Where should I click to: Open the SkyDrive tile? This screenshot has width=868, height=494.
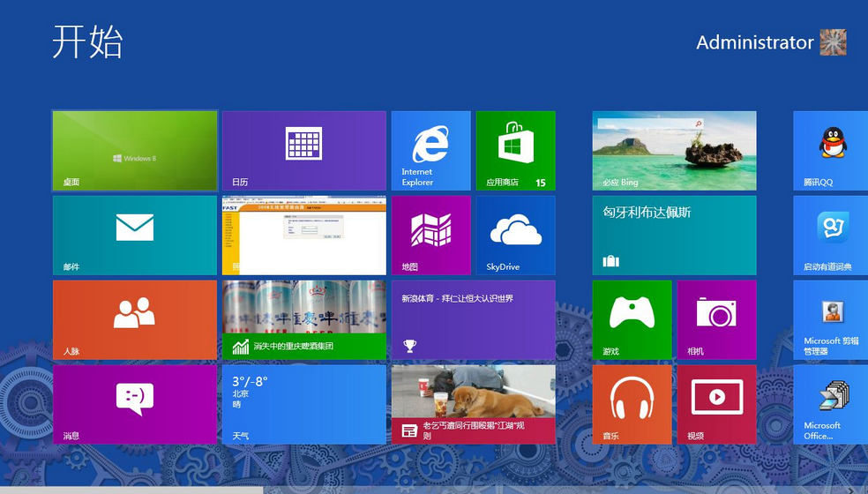[x=515, y=236]
